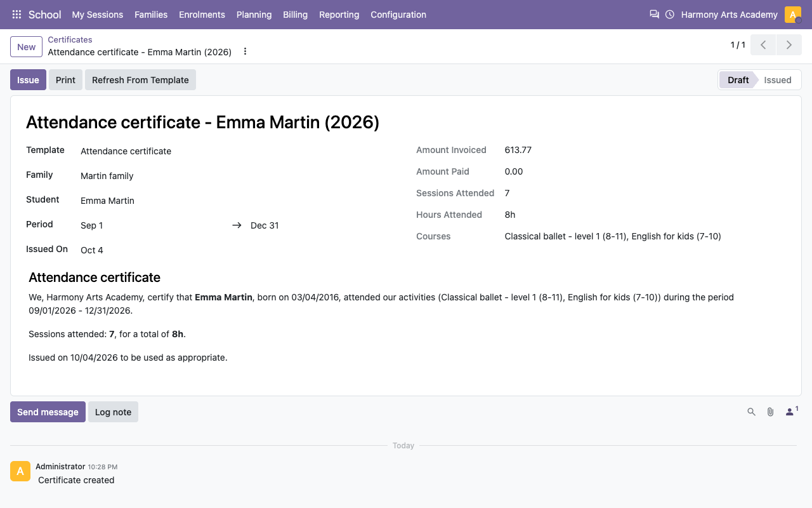Go back to Certificates breadcrumb
The image size is (812, 508).
[x=70, y=39]
